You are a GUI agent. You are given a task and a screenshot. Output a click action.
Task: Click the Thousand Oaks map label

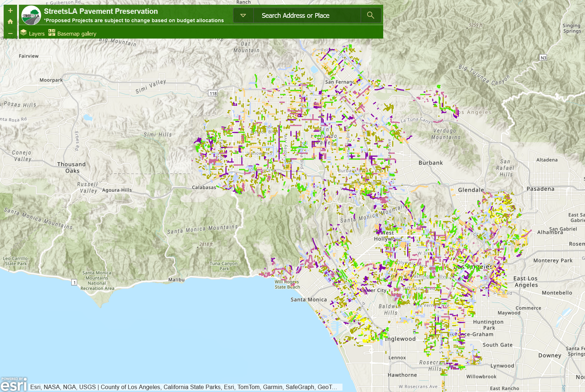[x=72, y=167]
